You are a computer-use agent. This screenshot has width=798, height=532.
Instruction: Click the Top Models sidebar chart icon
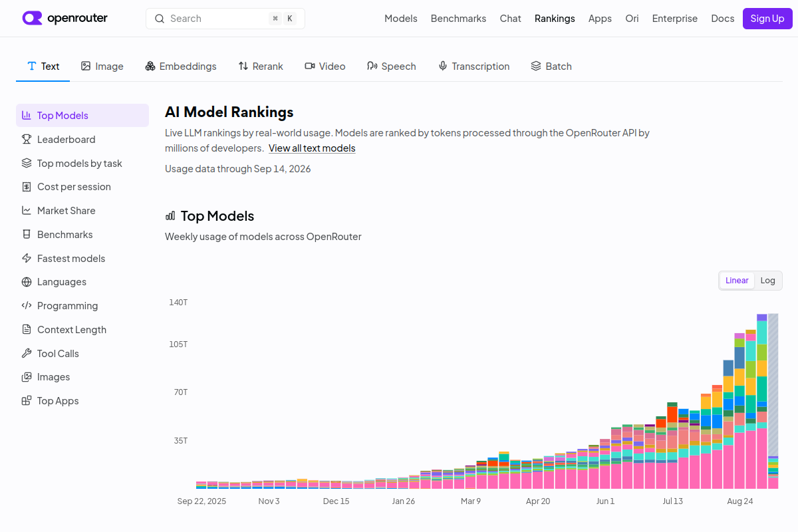[x=27, y=115]
